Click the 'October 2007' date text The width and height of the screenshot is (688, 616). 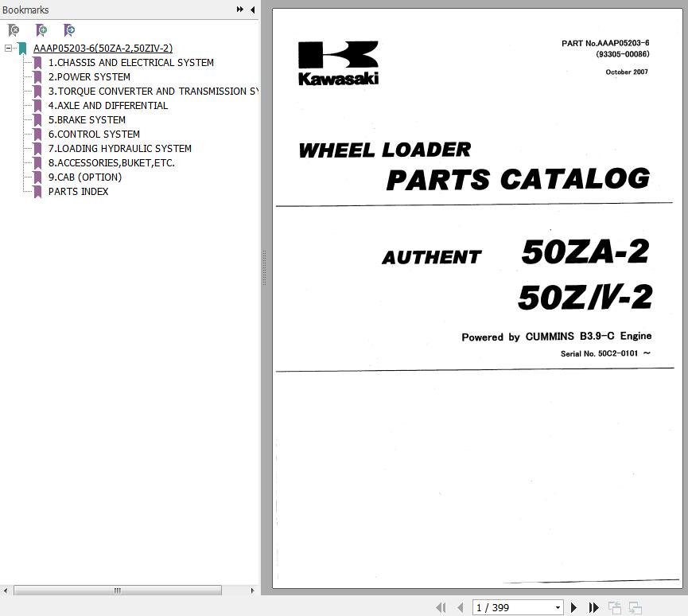point(627,72)
